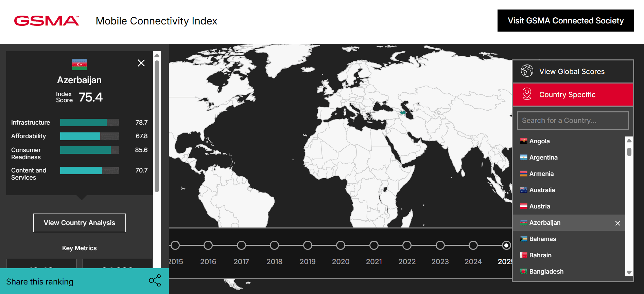Click the Austria flag icon
The image size is (644, 294).
[524, 206]
